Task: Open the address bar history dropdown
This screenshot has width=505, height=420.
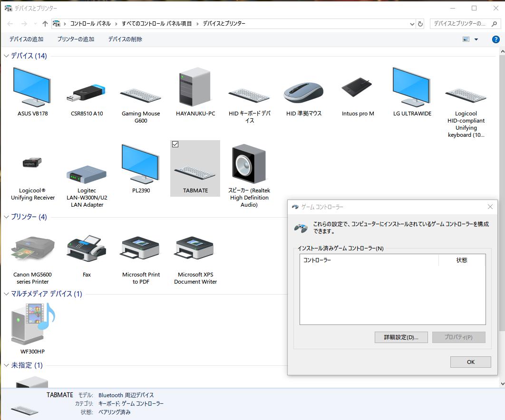Action: click(x=412, y=24)
